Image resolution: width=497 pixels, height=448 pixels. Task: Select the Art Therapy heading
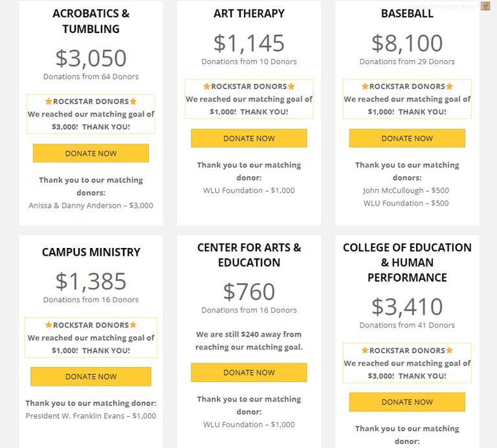(x=248, y=14)
